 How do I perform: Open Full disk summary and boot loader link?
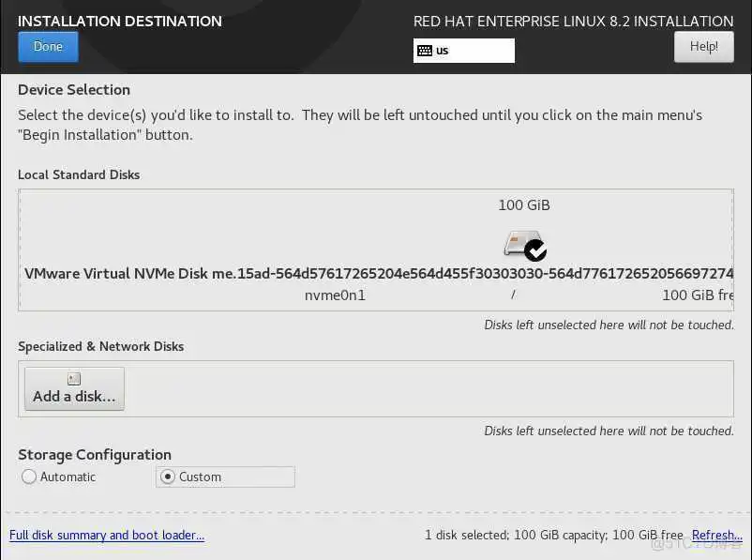click(107, 535)
